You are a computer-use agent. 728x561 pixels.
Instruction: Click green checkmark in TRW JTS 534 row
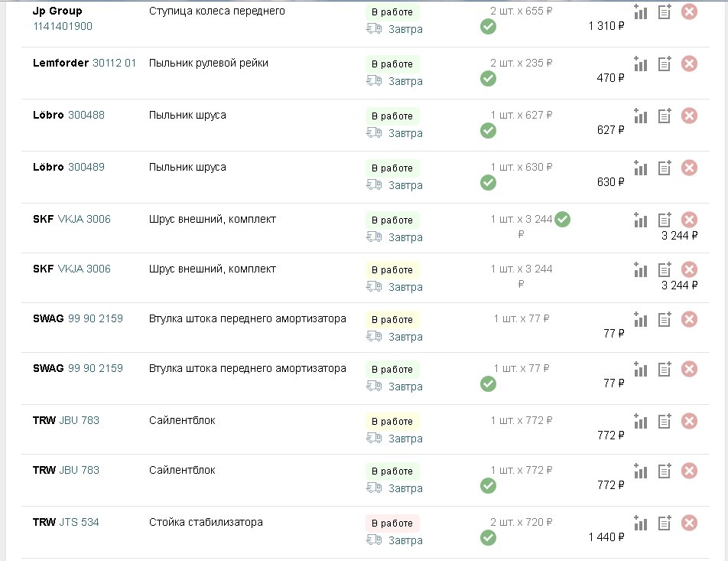point(488,538)
